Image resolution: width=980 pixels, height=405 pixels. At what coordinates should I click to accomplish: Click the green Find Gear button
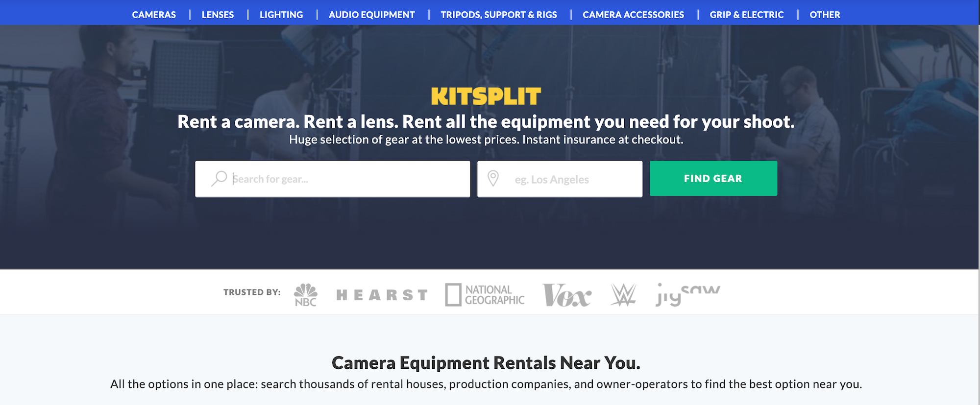(713, 178)
